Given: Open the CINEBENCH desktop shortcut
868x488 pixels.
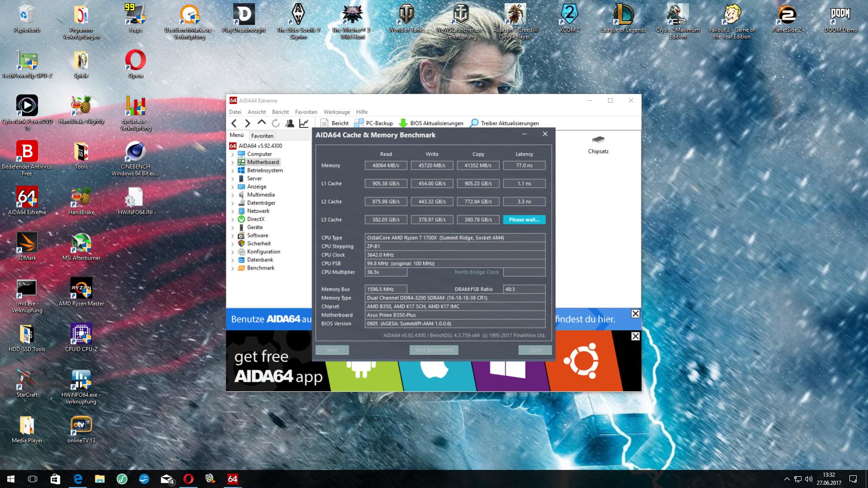Looking at the screenshot, I should (x=135, y=158).
